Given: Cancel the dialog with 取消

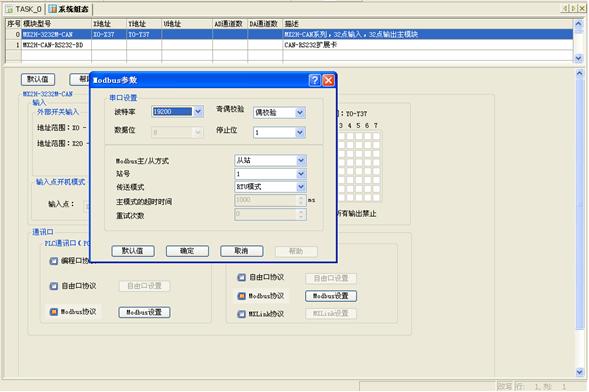Looking at the screenshot, I should coord(242,251).
